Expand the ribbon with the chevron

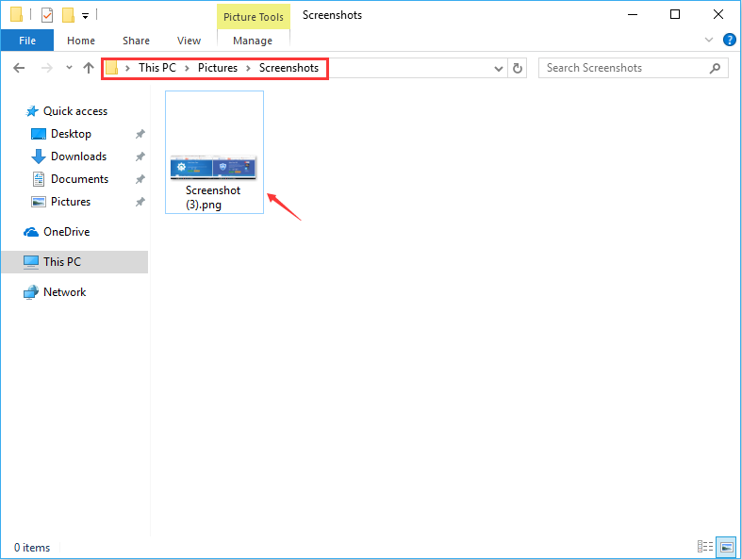pos(708,40)
